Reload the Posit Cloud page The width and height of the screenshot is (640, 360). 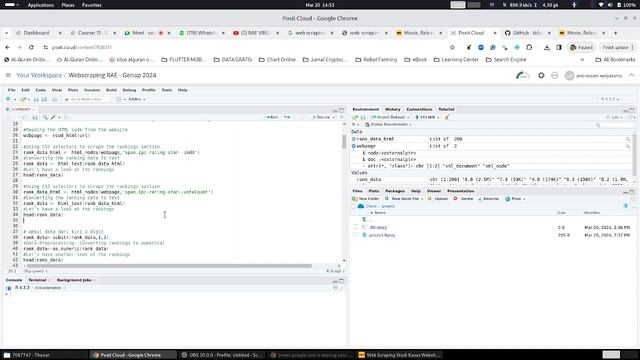point(31,47)
